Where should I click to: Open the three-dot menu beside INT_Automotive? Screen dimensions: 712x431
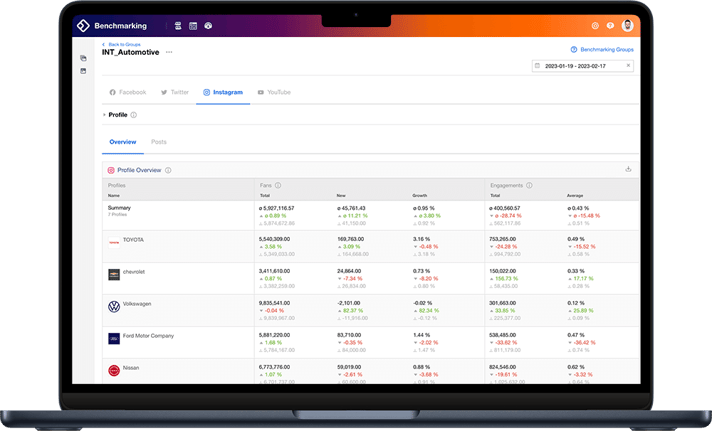[169, 52]
